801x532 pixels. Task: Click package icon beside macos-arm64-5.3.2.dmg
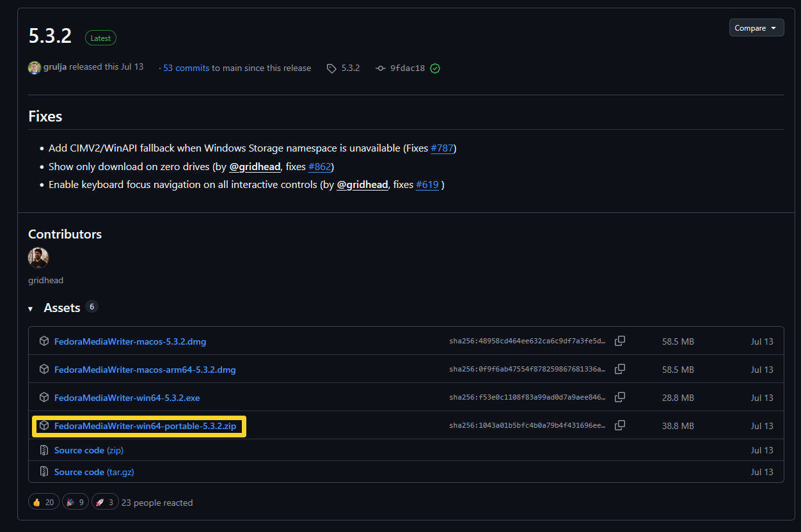(44, 370)
